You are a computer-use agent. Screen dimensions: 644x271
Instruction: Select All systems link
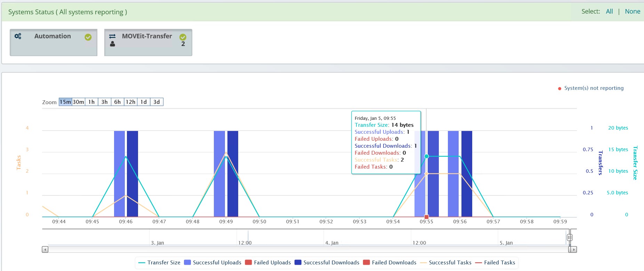[x=609, y=11]
